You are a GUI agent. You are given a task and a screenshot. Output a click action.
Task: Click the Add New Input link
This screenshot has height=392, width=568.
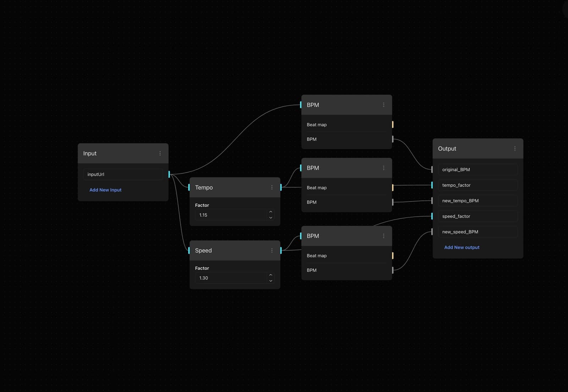point(105,190)
